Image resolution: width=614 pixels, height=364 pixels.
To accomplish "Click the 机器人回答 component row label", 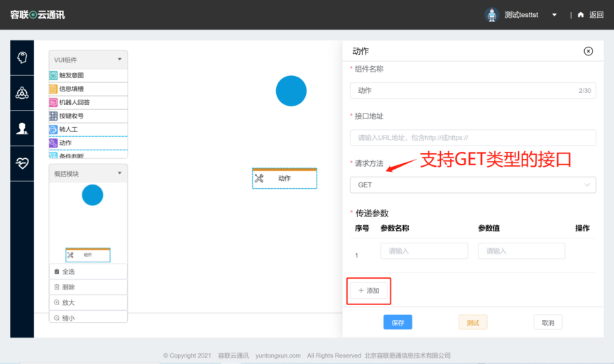I will click(x=75, y=103).
